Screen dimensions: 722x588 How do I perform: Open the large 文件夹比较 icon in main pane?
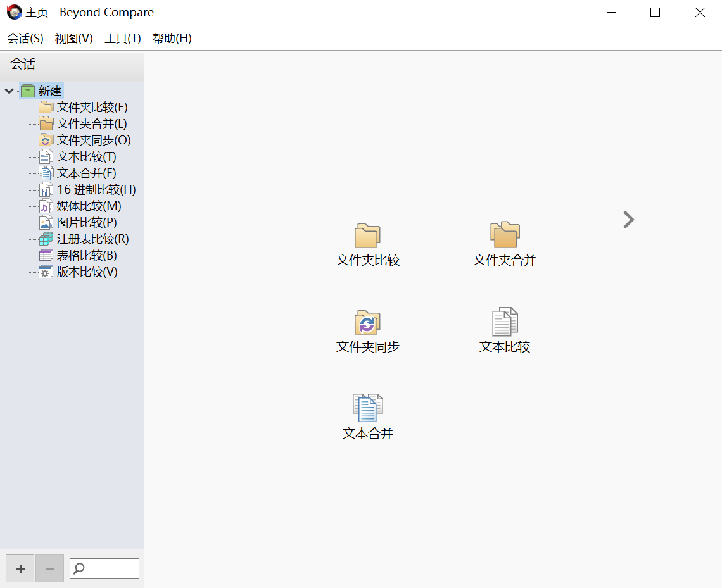click(367, 235)
